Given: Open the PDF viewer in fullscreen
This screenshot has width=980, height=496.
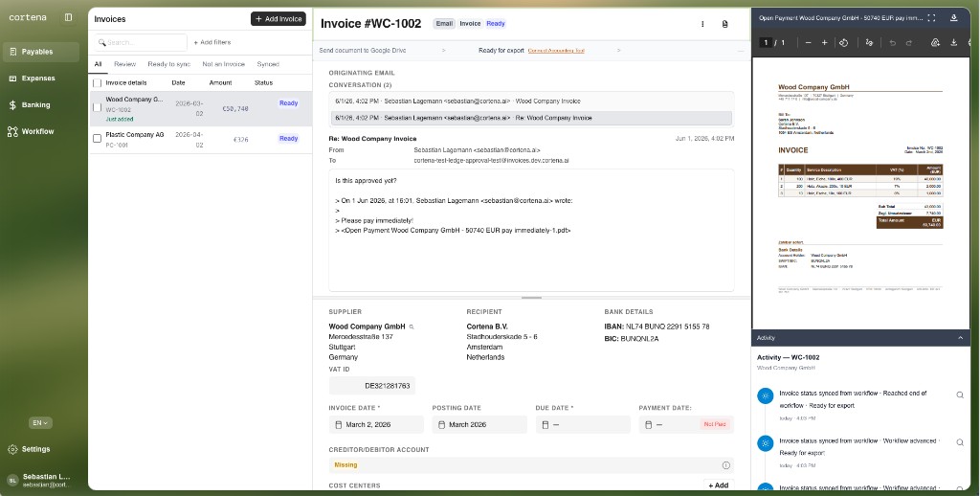Looking at the screenshot, I should (x=931, y=18).
